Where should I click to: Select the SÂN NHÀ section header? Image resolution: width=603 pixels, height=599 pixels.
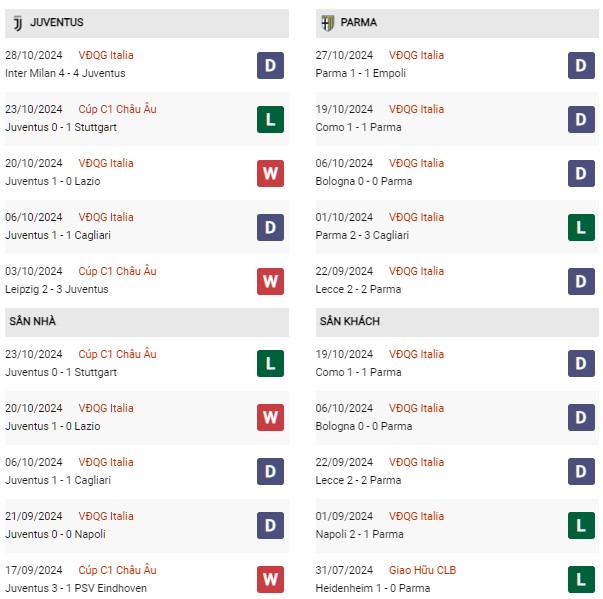pos(147,322)
